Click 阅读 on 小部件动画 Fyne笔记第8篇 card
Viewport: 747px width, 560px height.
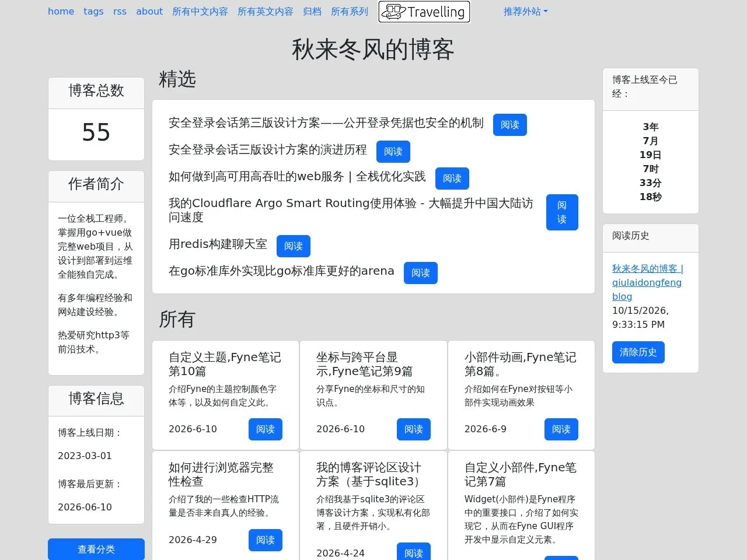(x=561, y=429)
